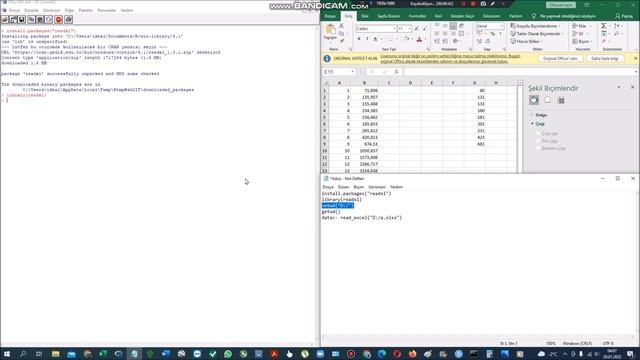Click the Daha fazla bilgi button
The image size is (640, 360).
point(605,58)
